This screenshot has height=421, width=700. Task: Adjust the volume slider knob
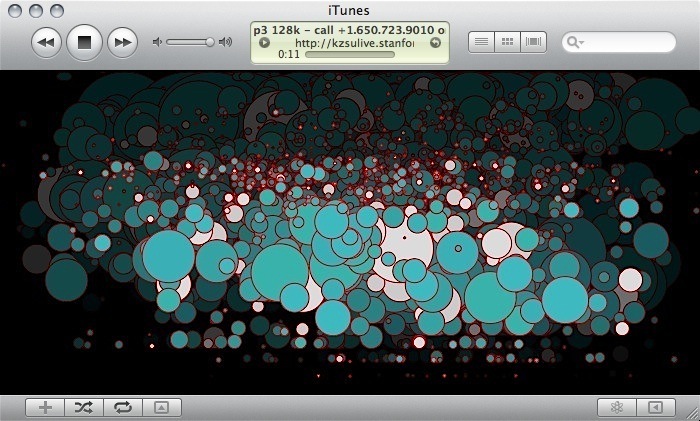[x=209, y=42]
